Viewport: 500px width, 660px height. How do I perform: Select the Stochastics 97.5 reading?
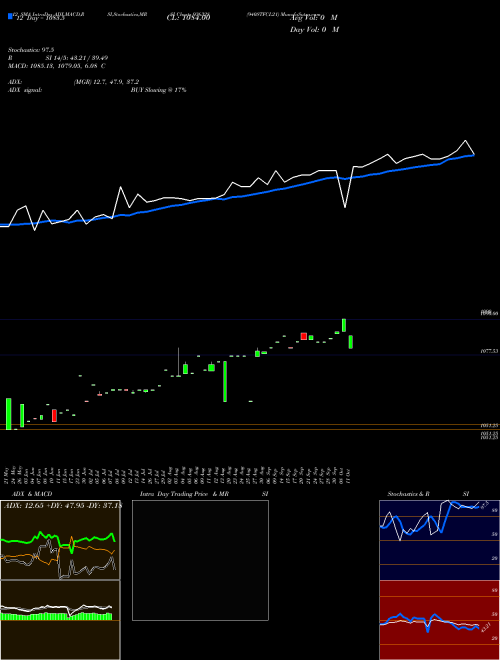[x=31, y=50]
